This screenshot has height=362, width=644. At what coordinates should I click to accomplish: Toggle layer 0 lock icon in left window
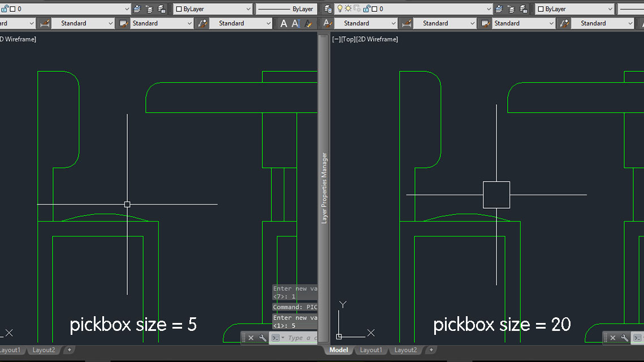(x=5, y=8)
